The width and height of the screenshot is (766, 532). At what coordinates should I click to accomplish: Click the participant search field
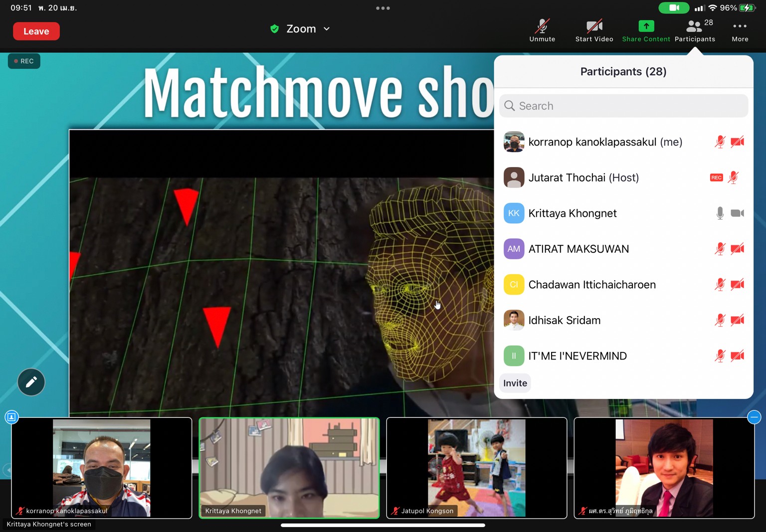pyautogui.click(x=623, y=106)
